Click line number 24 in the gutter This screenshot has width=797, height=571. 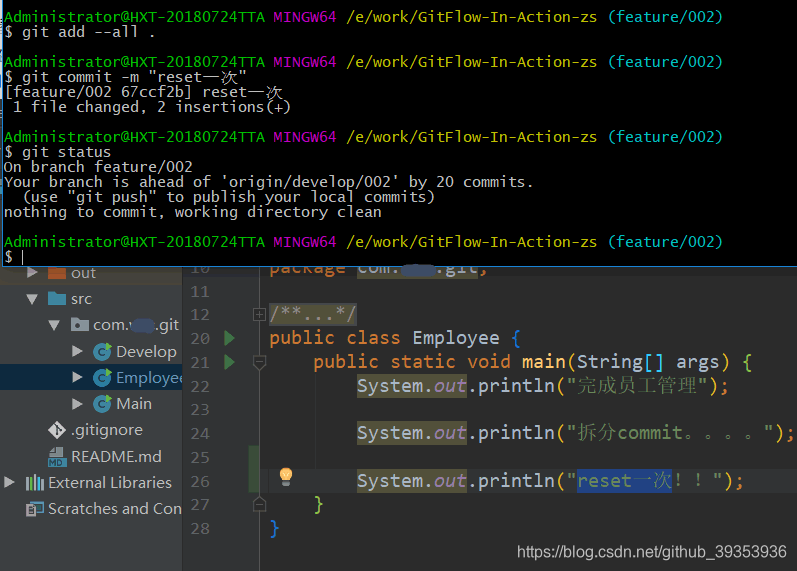tap(200, 434)
